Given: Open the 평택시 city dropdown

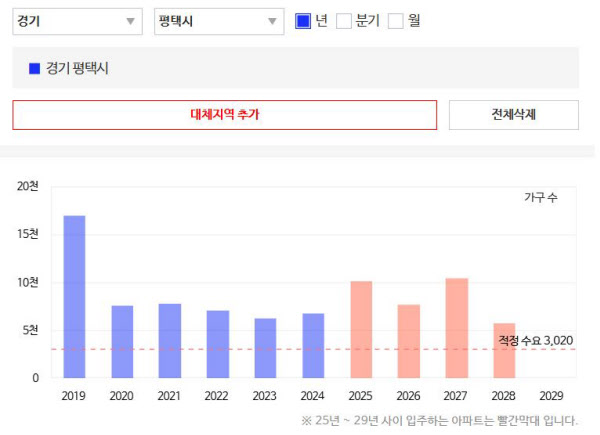Looking at the screenshot, I should tap(220, 22).
